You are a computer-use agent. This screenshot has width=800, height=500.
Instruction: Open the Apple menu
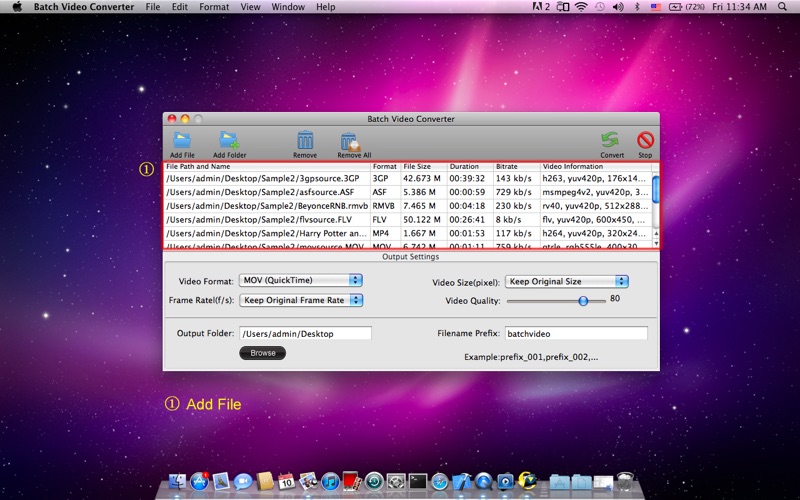[x=17, y=7]
